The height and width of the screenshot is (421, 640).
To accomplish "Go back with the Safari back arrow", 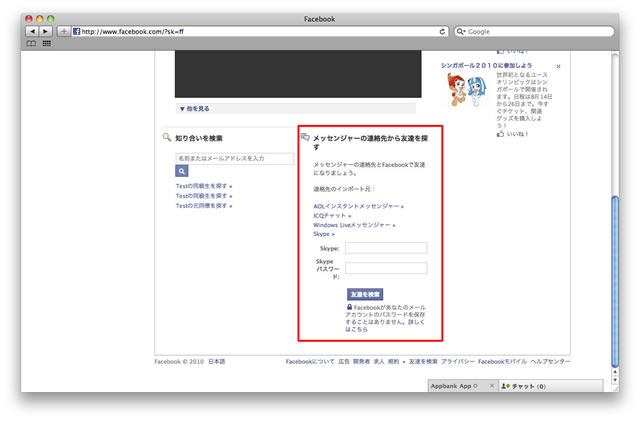I will point(32,31).
